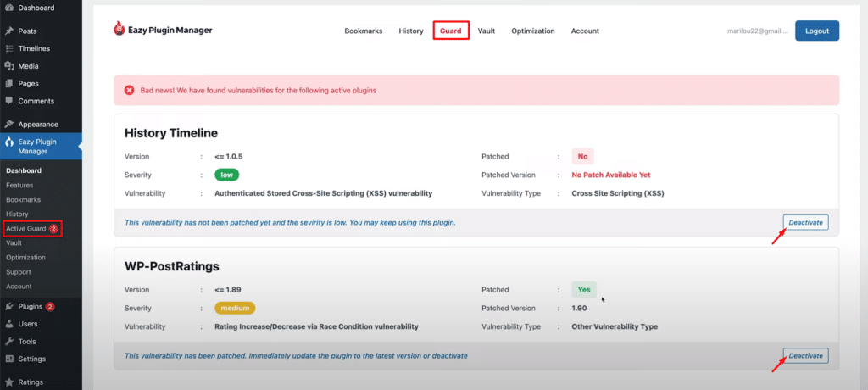Click the version <= 1.89 value
Viewport: 868px width, 390px height.
point(228,290)
